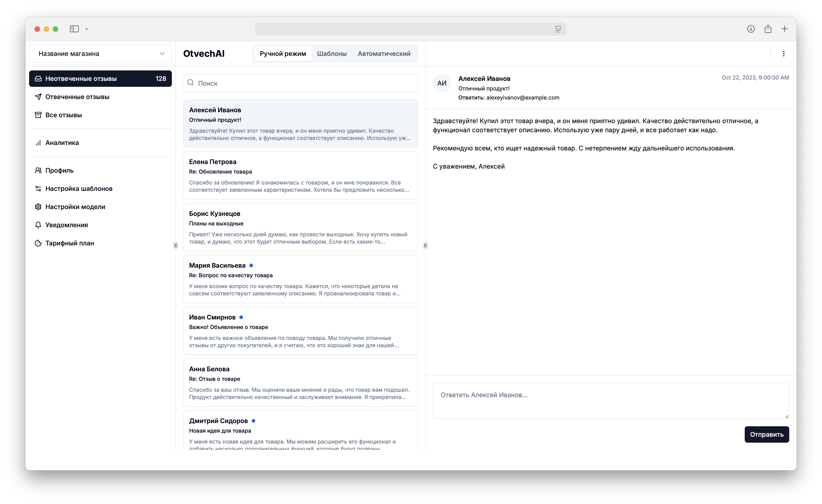This screenshot has height=504, width=822.
Task: Click subject Планы на выходные
Action: point(216,223)
